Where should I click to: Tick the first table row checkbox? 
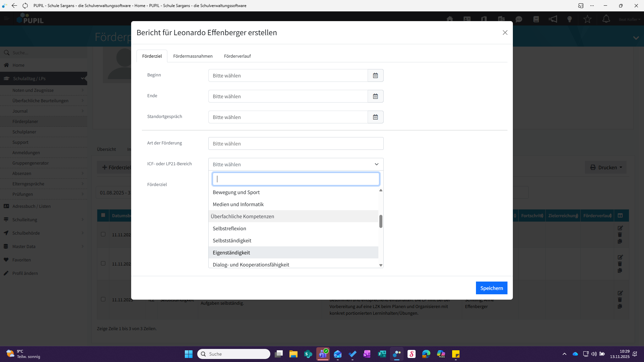coord(103,234)
